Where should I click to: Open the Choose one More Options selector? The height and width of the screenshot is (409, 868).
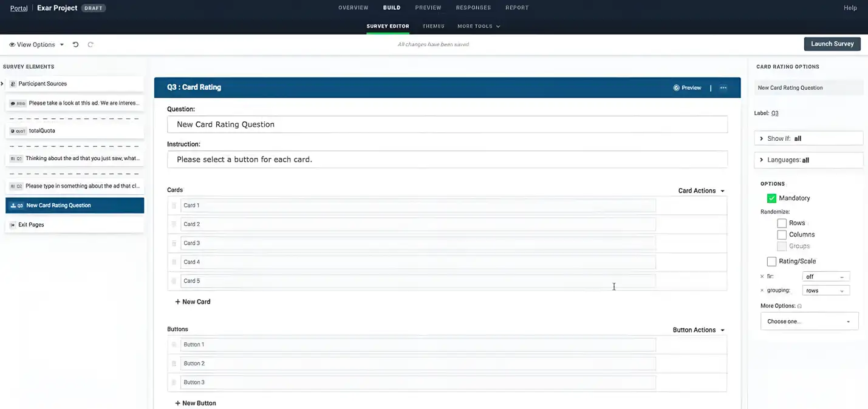pyautogui.click(x=809, y=321)
